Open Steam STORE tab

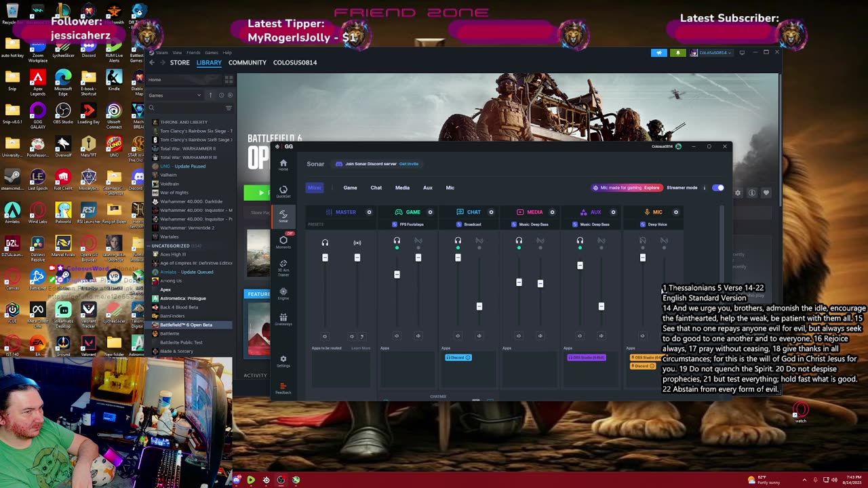[180, 62]
